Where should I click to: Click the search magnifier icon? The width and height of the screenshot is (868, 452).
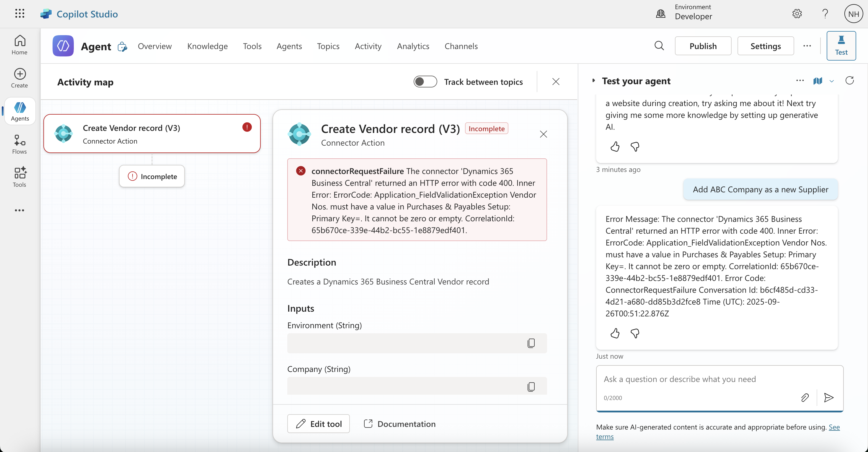[659, 46]
